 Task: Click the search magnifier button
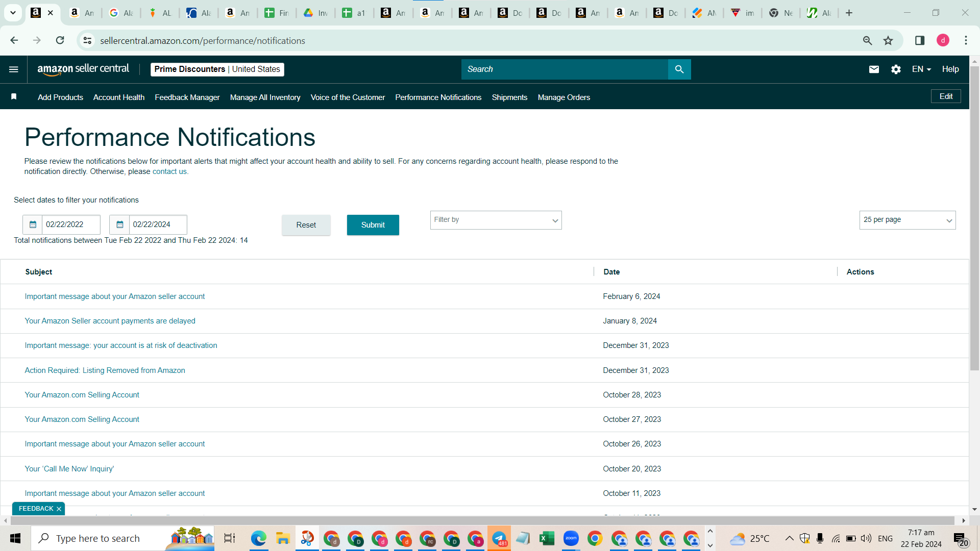pyautogui.click(x=679, y=69)
